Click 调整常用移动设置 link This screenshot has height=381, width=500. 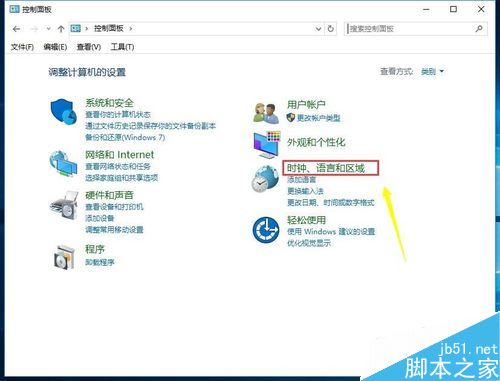coord(114,230)
